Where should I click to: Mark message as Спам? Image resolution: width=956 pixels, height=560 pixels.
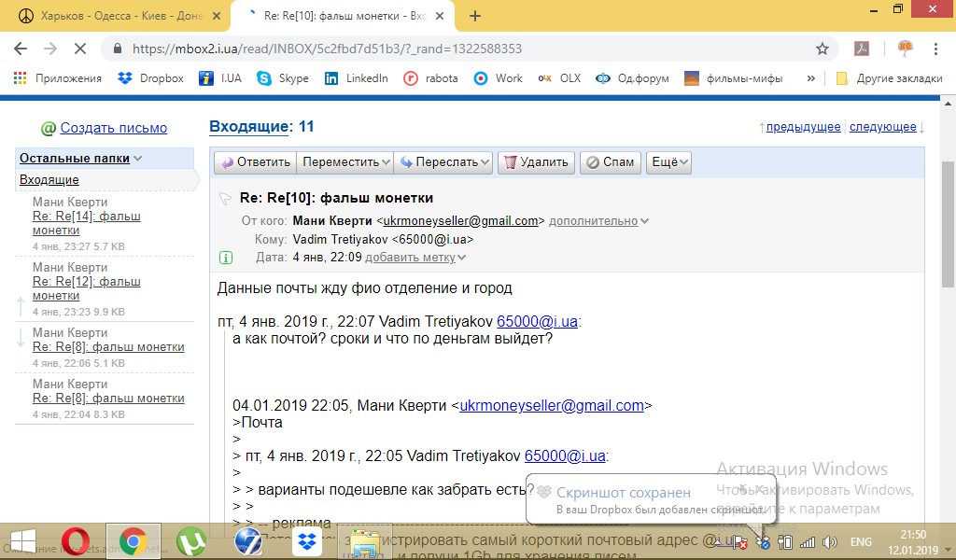point(611,162)
